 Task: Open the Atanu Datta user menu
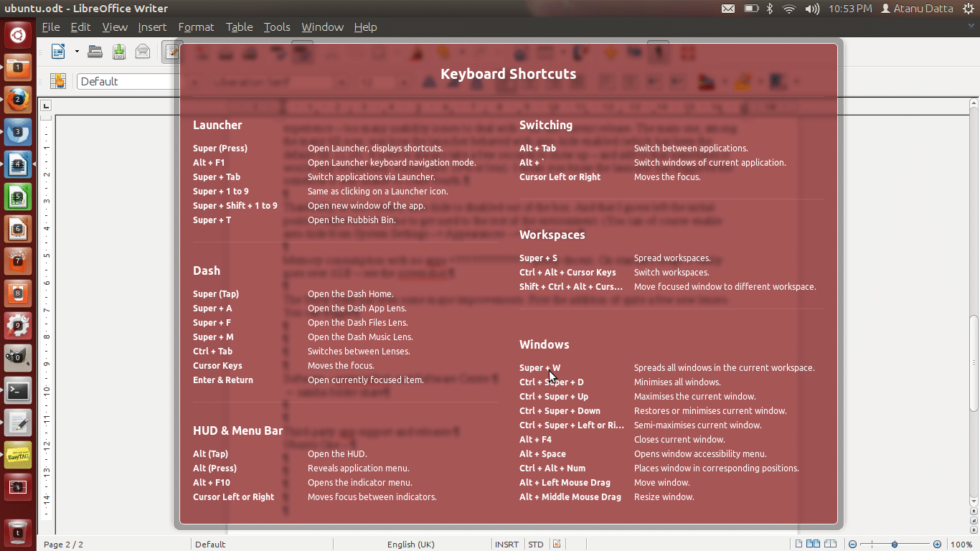point(917,9)
